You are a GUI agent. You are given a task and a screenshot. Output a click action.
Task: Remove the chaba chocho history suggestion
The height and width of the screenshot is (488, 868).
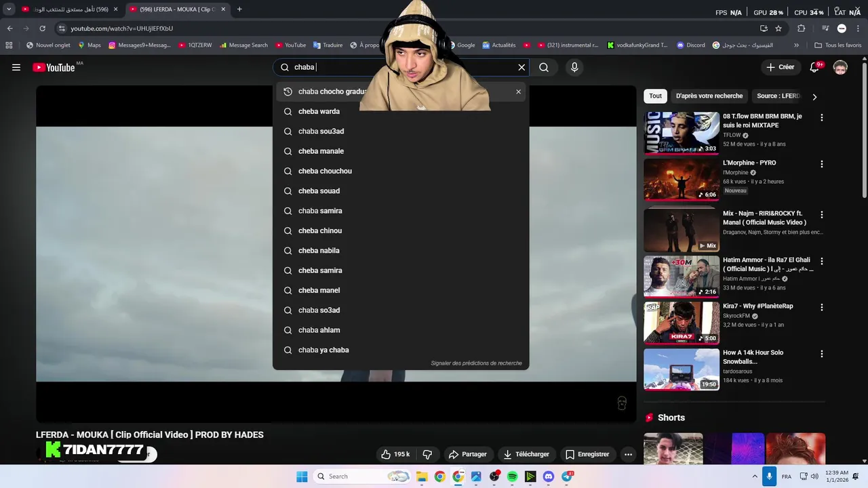(x=519, y=91)
